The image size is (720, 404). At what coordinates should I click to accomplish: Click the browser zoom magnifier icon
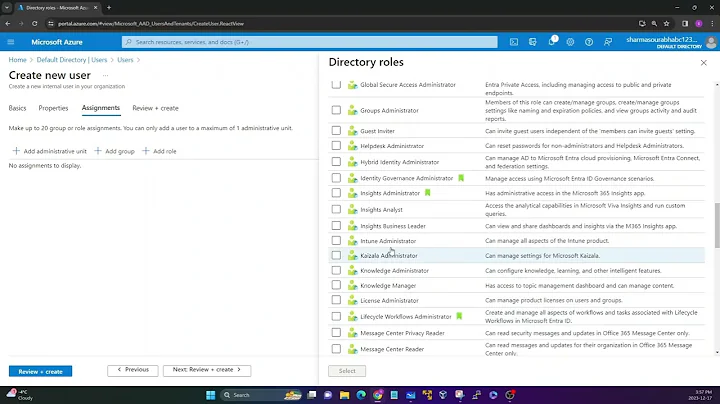click(x=654, y=23)
